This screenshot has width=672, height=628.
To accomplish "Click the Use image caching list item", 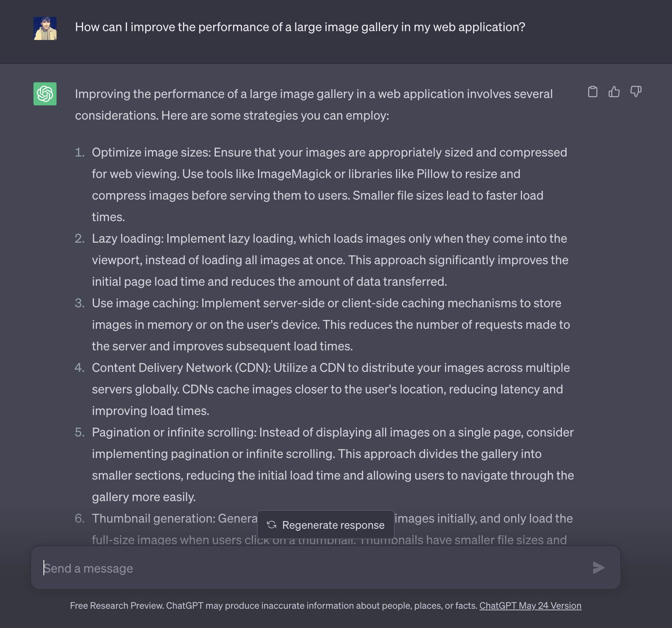I will [x=330, y=325].
